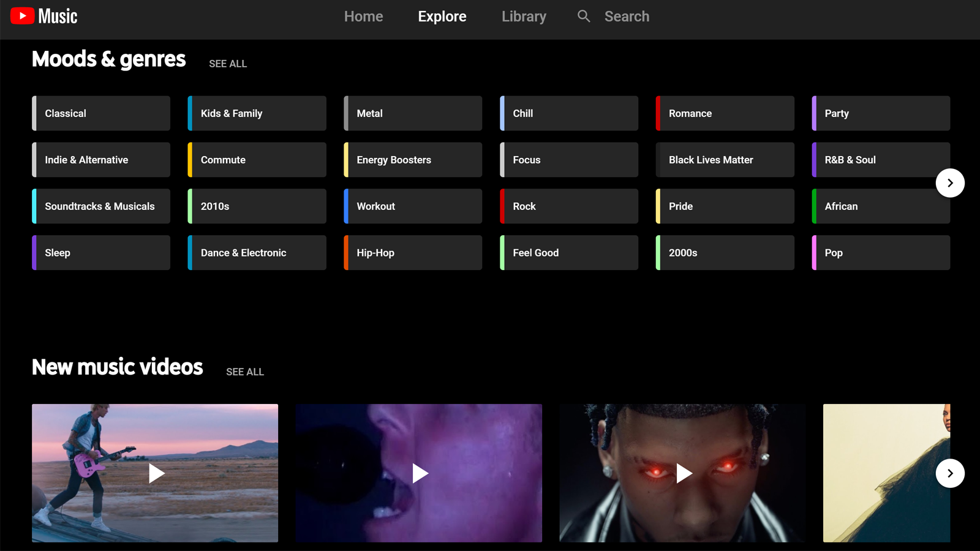
Task: Select the Explore tab
Action: (442, 17)
